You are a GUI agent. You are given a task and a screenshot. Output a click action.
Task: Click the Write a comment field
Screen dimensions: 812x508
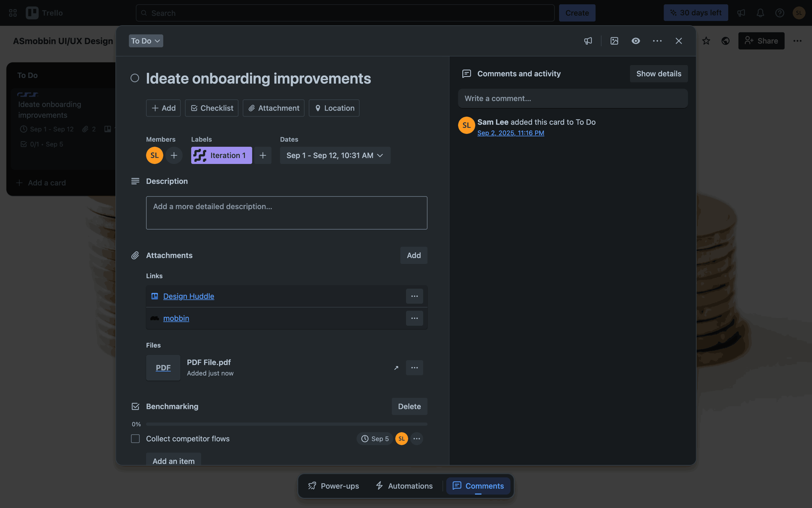pos(573,99)
